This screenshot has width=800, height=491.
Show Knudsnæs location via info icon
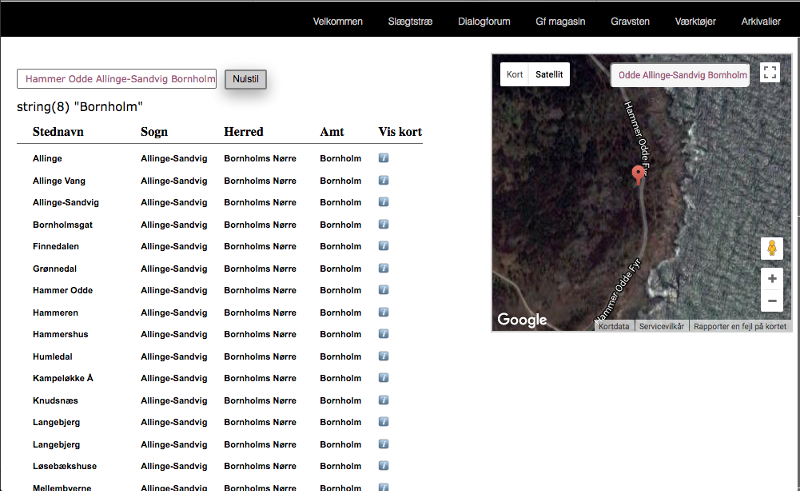[383, 400]
